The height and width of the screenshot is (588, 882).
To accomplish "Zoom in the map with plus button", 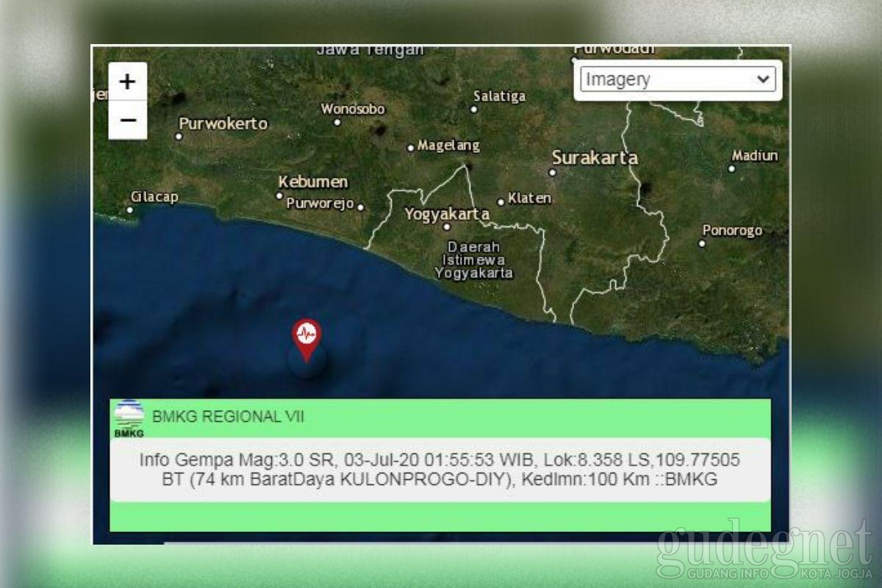I will [128, 82].
